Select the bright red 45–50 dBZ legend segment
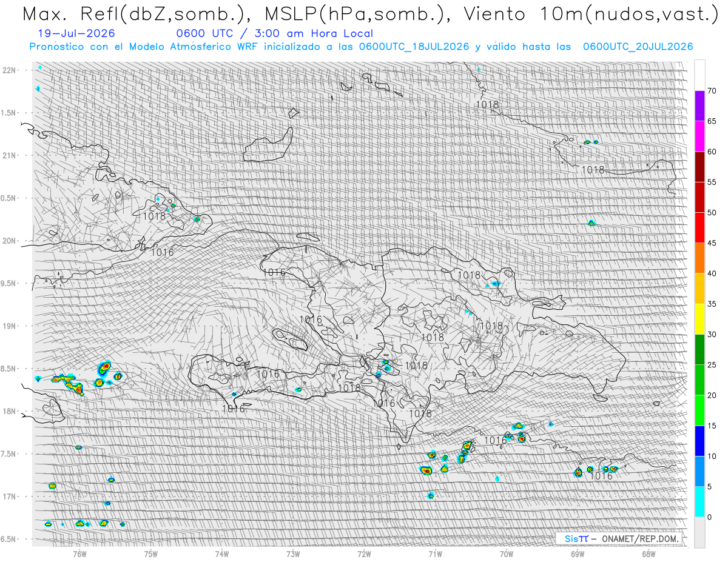 pos(699,228)
